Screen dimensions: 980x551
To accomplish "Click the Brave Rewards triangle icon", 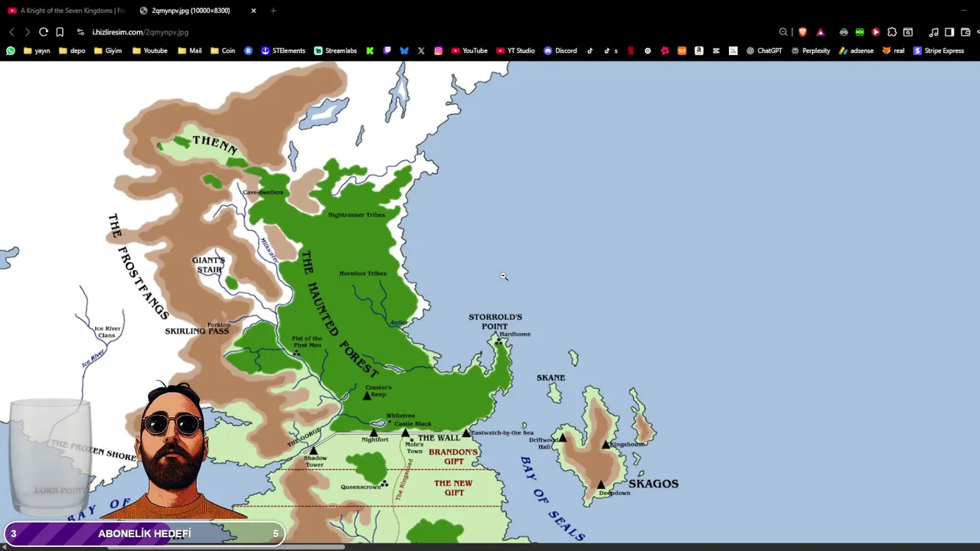I will point(821,32).
